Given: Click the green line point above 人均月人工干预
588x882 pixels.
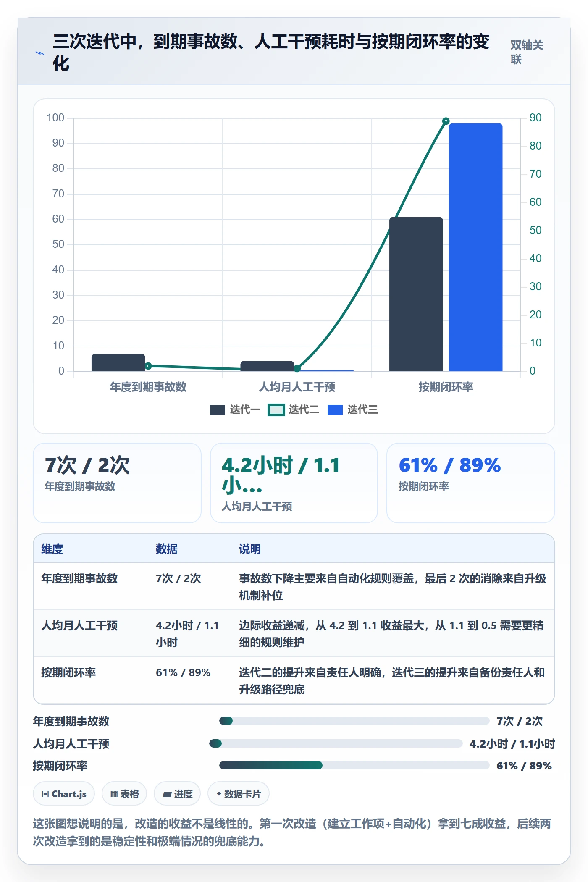Looking at the screenshot, I should tap(297, 369).
